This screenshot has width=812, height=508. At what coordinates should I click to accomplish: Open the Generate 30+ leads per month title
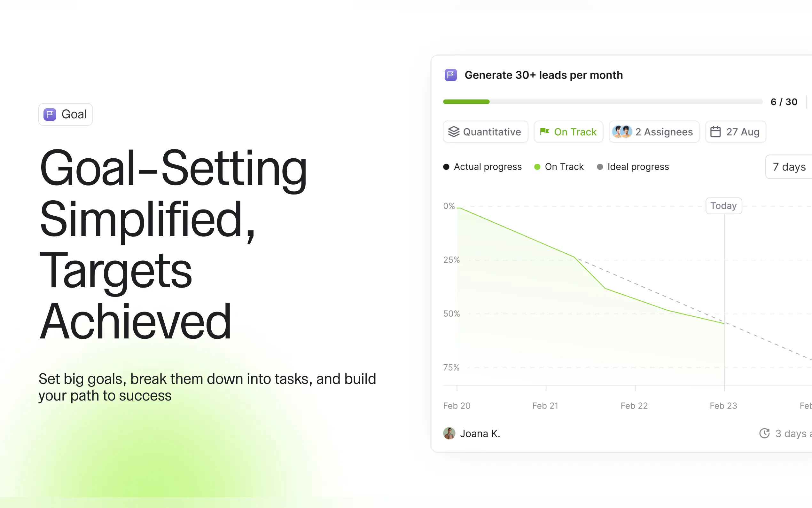tap(543, 75)
